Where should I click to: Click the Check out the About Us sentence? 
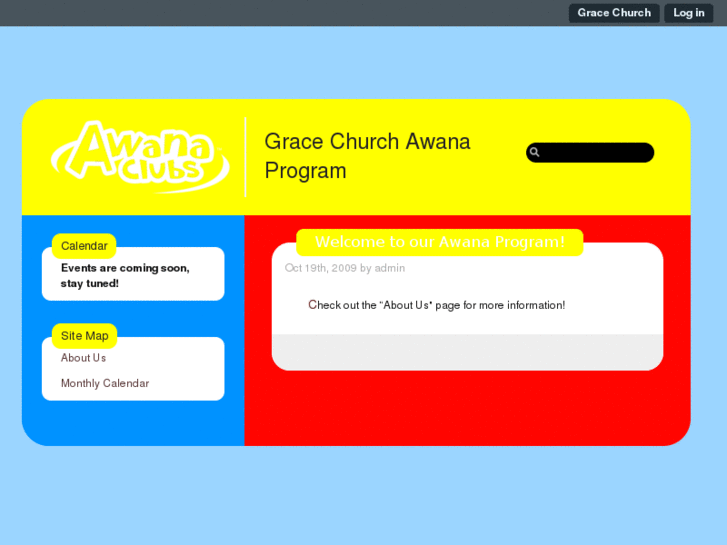437,305
